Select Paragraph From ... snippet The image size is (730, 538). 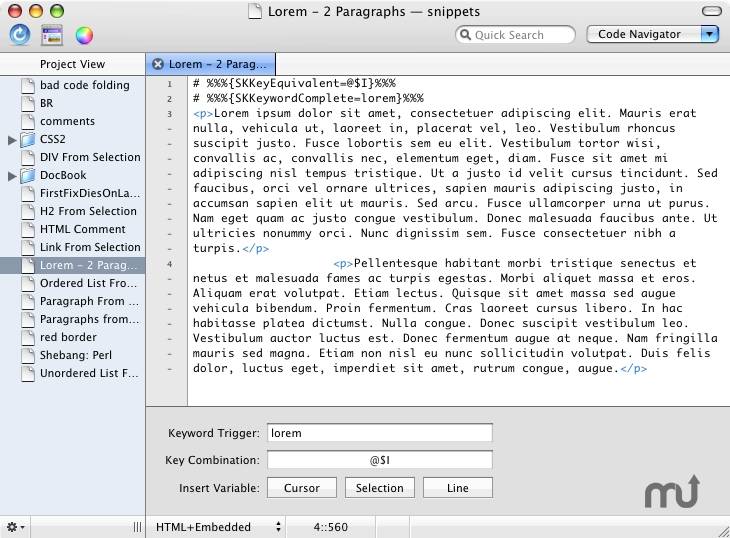coord(89,302)
